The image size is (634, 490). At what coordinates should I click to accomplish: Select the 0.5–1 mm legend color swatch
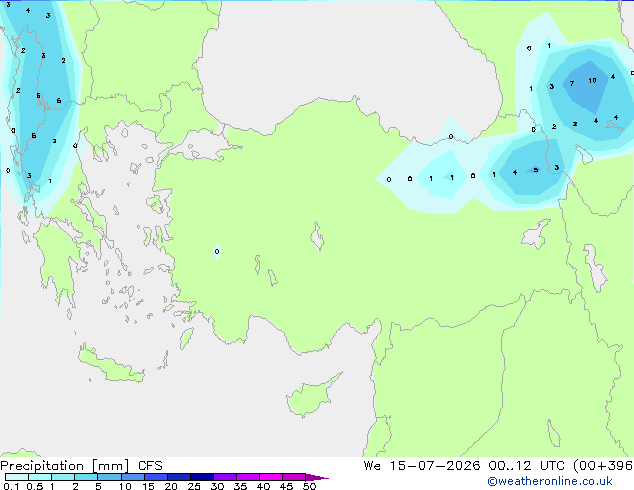tap(40, 477)
